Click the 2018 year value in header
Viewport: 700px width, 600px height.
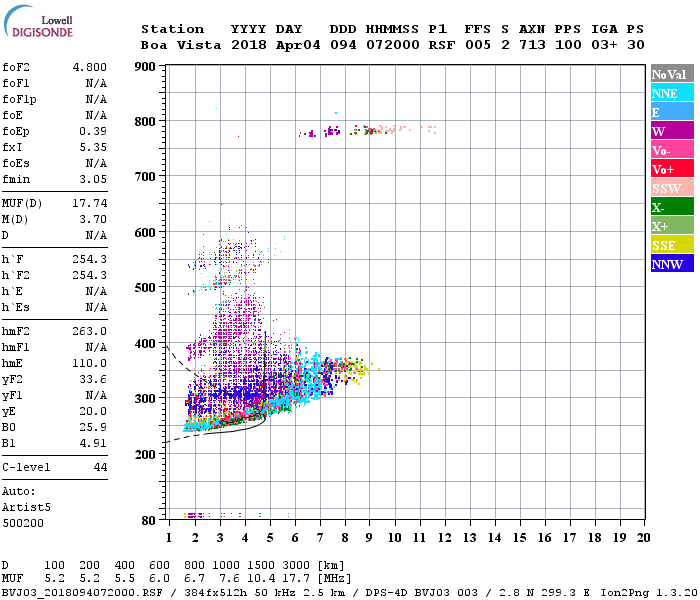click(x=249, y=45)
